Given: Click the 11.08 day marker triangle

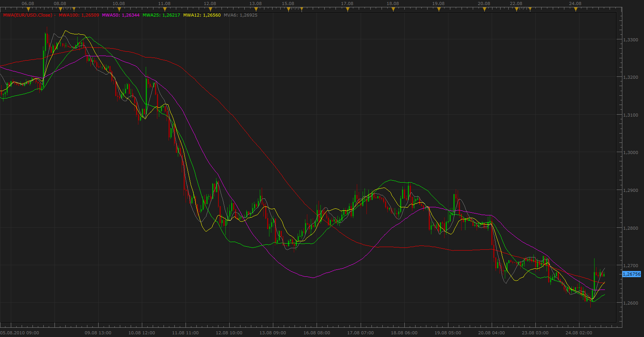Looking at the screenshot, I should 164,9.
